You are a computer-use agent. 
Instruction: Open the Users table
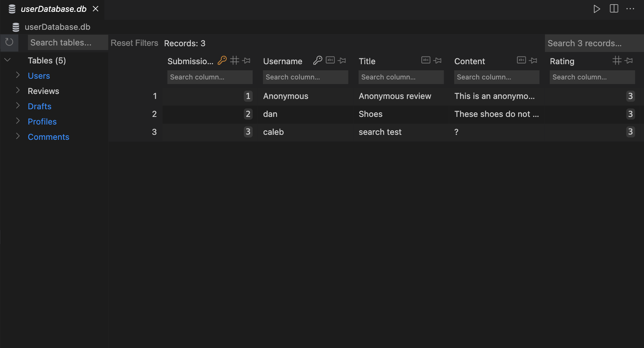(39, 76)
